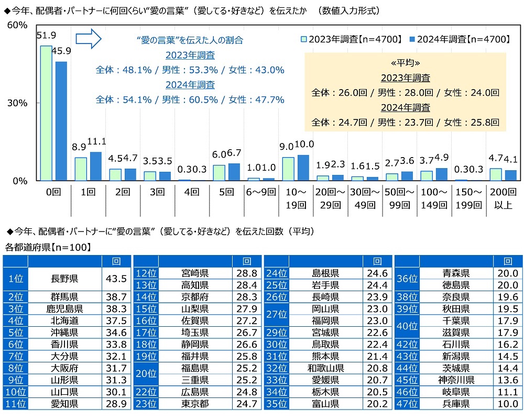Select the 51.9 bar for 0回
Viewport: 524px width, 420px height.
tap(46, 113)
